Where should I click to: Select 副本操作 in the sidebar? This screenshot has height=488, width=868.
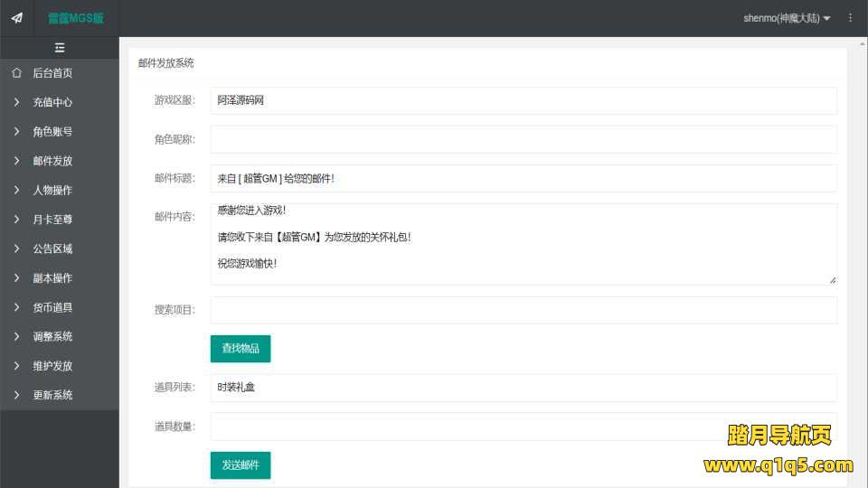52,278
